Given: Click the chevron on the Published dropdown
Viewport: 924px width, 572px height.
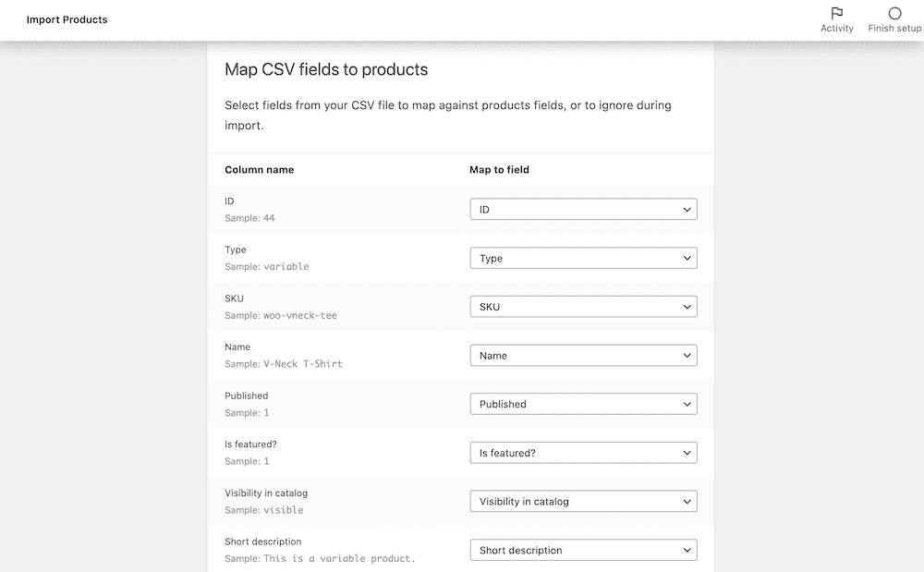Looking at the screenshot, I should point(687,404).
